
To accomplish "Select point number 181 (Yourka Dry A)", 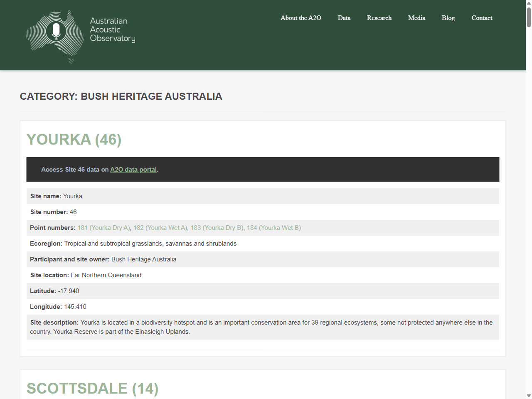I will (103, 228).
